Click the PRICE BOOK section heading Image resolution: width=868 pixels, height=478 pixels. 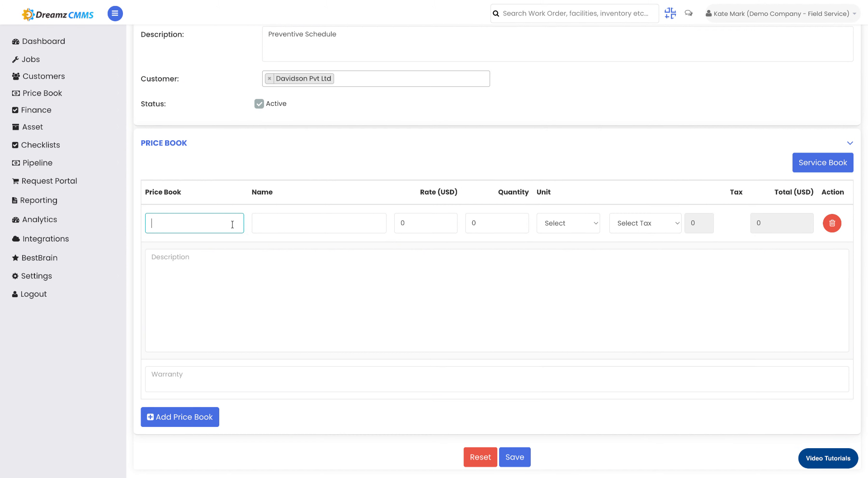tap(164, 143)
